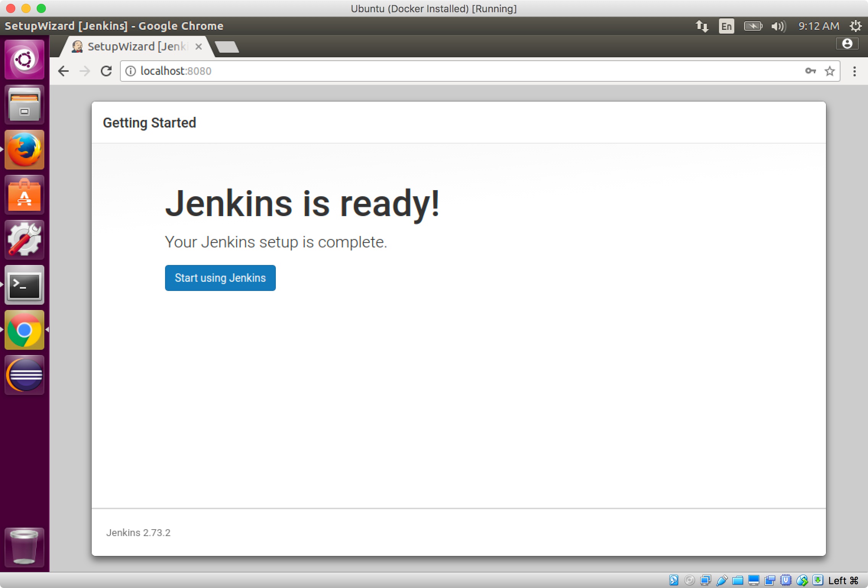This screenshot has width=868, height=588.
Task: Open the Ubuntu Software center
Action: (24, 195)
